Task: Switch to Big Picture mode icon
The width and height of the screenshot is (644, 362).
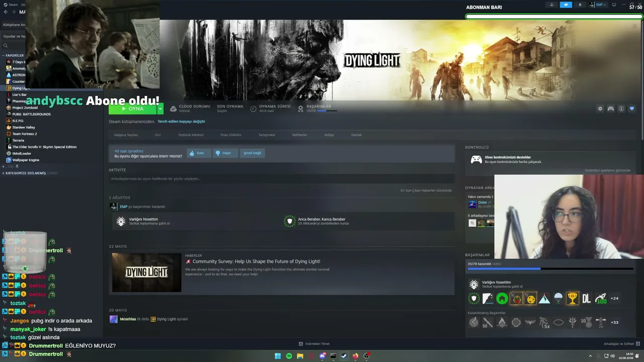Action: point(614,5)
